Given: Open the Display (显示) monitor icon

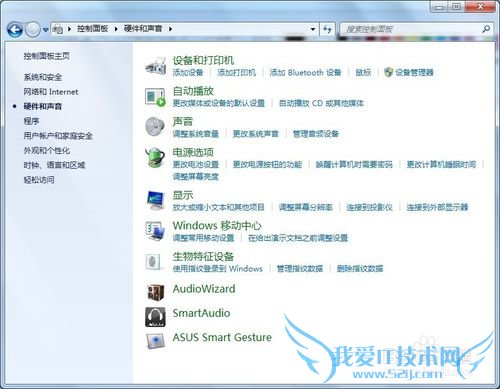Looking at the screenshot, I should pos(155,200).
